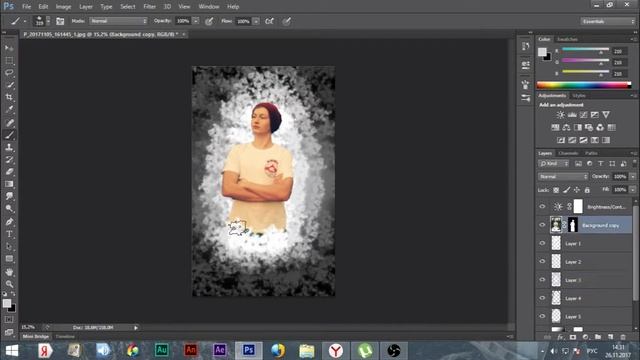Click the color spectrum ramp
Screen dimensions: 640x360
(x=584, y=85)
